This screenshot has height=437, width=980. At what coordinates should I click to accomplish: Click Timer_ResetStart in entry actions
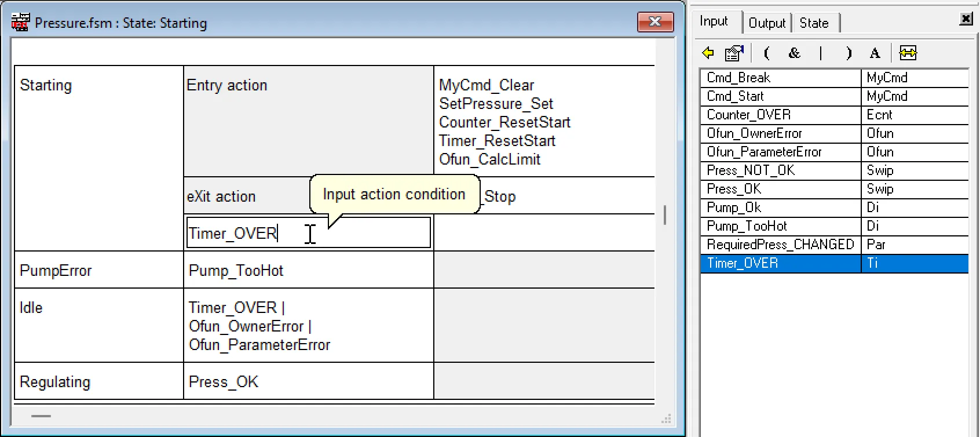(498, 141)
